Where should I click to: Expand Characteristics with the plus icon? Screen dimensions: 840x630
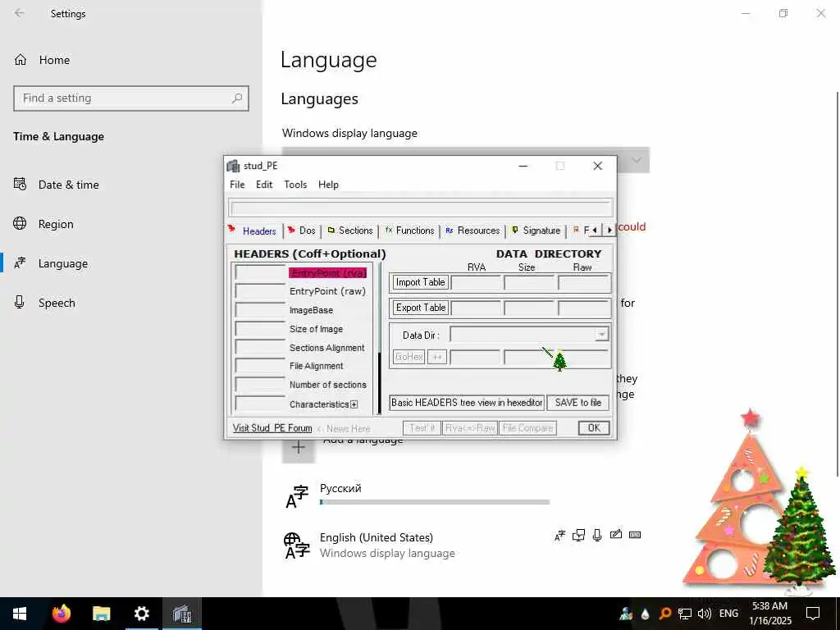tap(354, 404)
